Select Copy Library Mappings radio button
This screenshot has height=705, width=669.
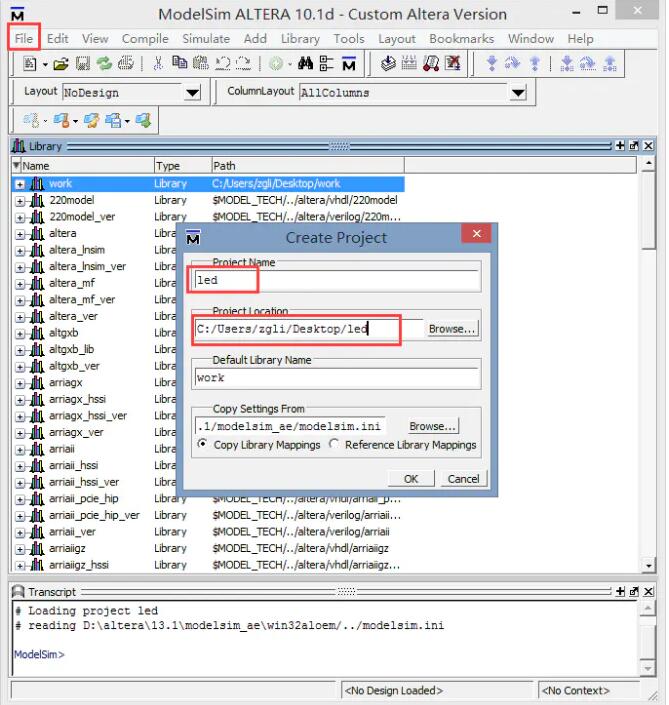pyautogui.click(x=203, y=444)
